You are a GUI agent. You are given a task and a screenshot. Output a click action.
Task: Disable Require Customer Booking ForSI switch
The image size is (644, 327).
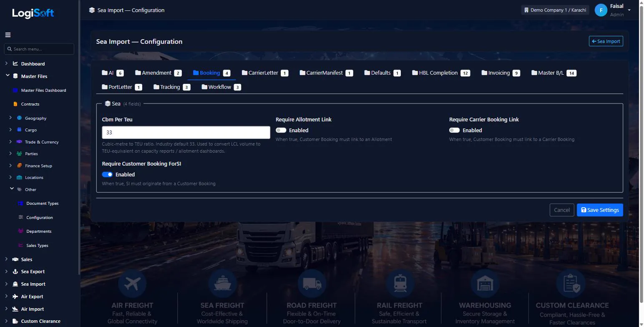point(107,174)
